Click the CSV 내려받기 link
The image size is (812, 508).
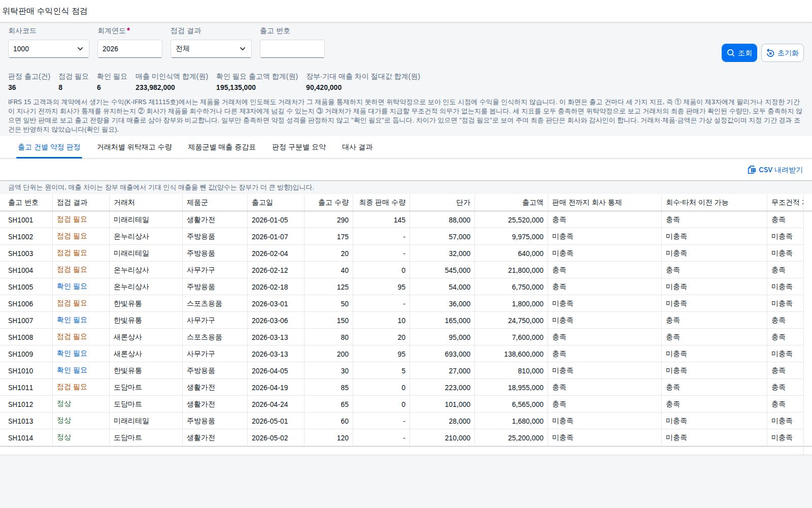point(775,170)
